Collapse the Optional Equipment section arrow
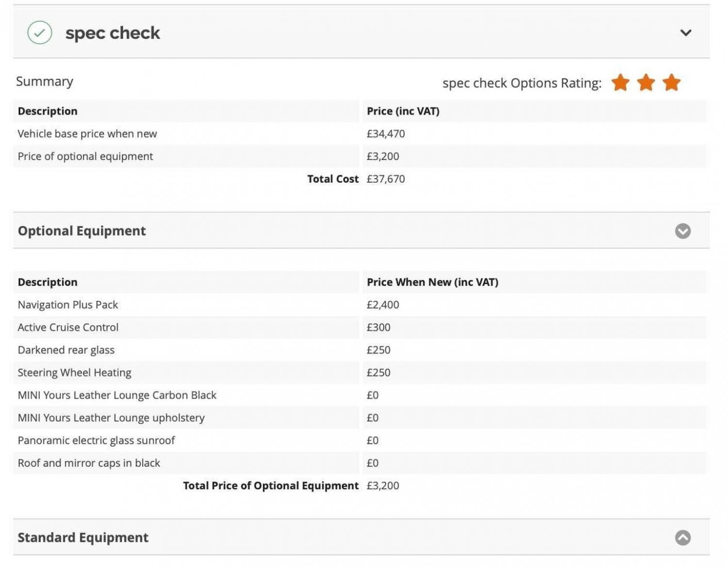Image resolution: width=728 pixels, height=567 pixels. tap(682, 231)
